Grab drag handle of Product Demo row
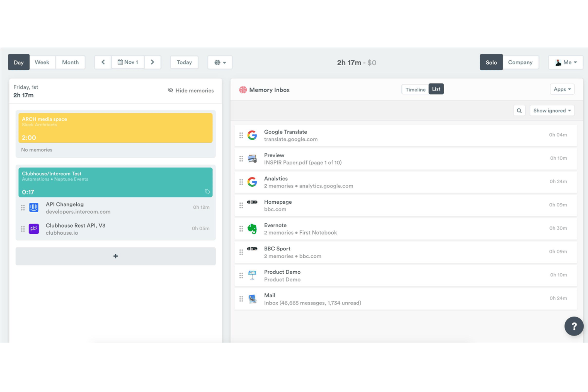Image resolution: width=588 pixels, height=392 pixels. point(241,275)
